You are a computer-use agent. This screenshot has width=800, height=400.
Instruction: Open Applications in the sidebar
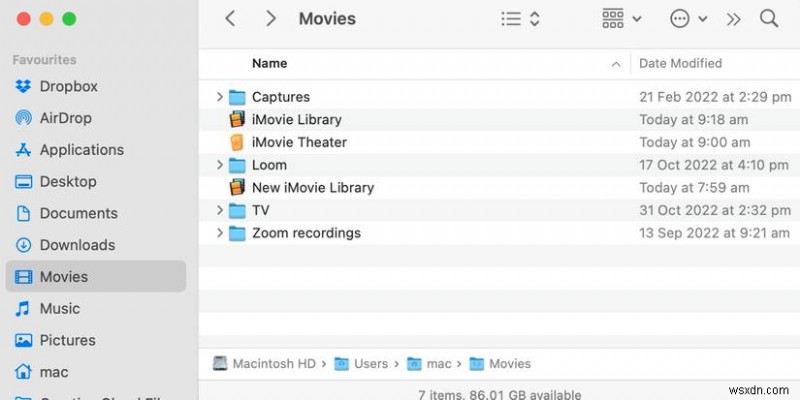pyautogui.click(x=69, y=149)
